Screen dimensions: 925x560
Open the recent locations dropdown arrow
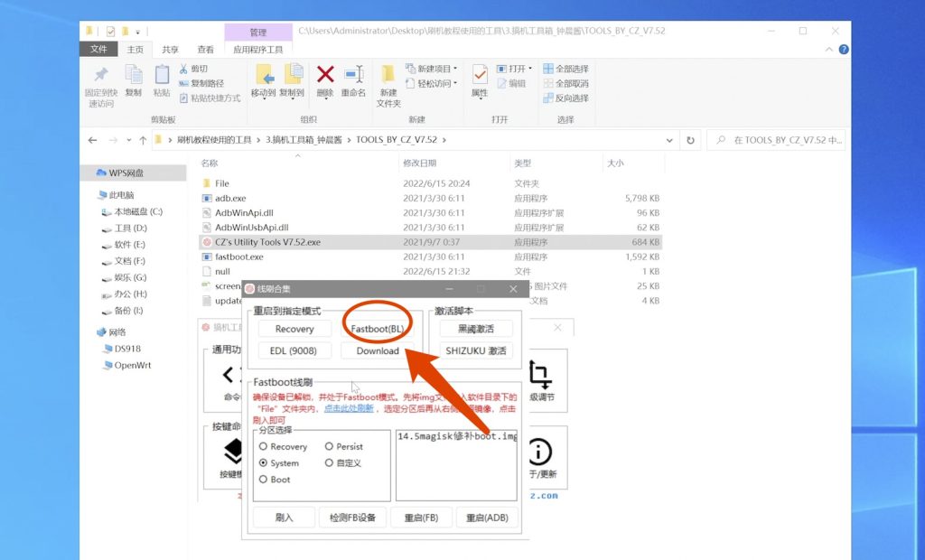coord(128,140)
